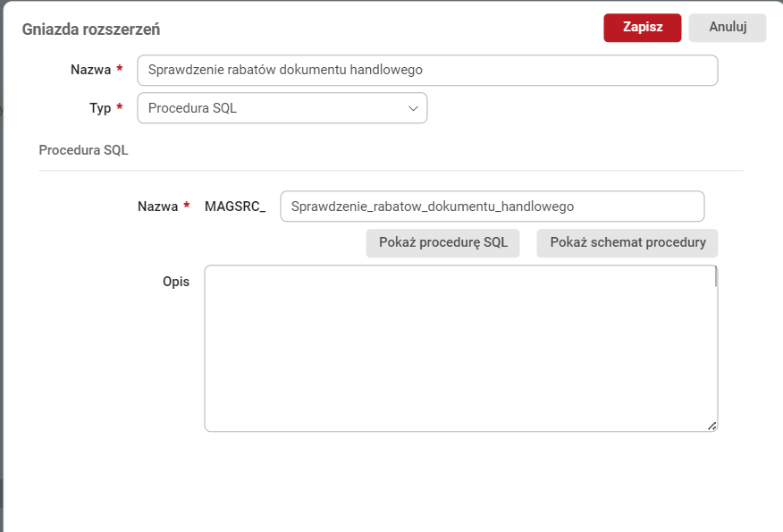
Task: Open Pokaż schemat procedury
Action: click(627, 242)
